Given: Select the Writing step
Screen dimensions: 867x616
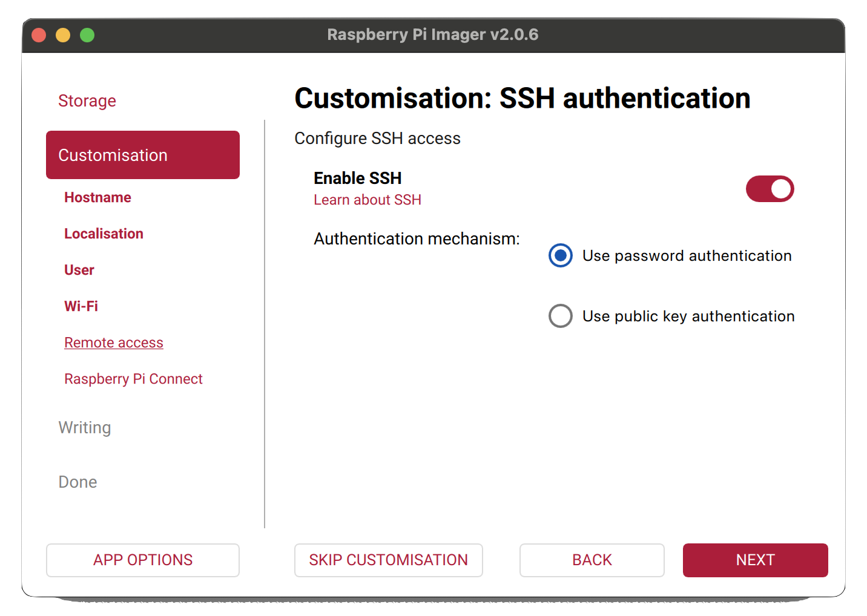Looking at the screenshot, I should pos(84,427).
